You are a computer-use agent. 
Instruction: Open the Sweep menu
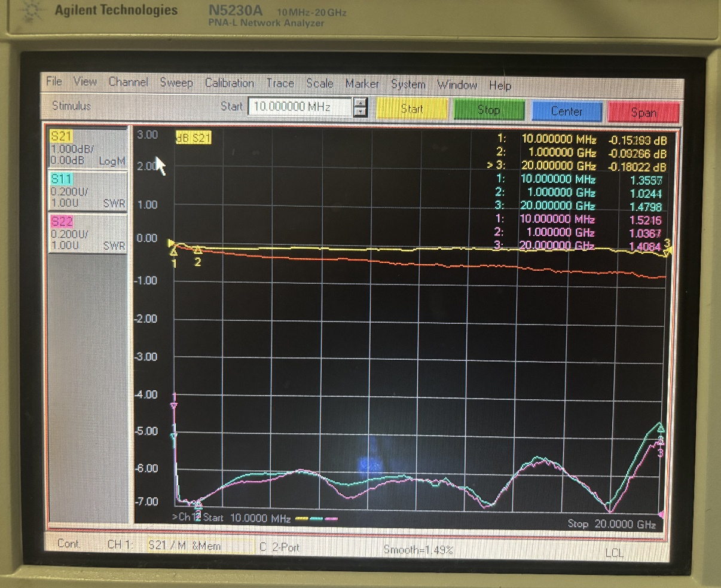coord(176,82)
